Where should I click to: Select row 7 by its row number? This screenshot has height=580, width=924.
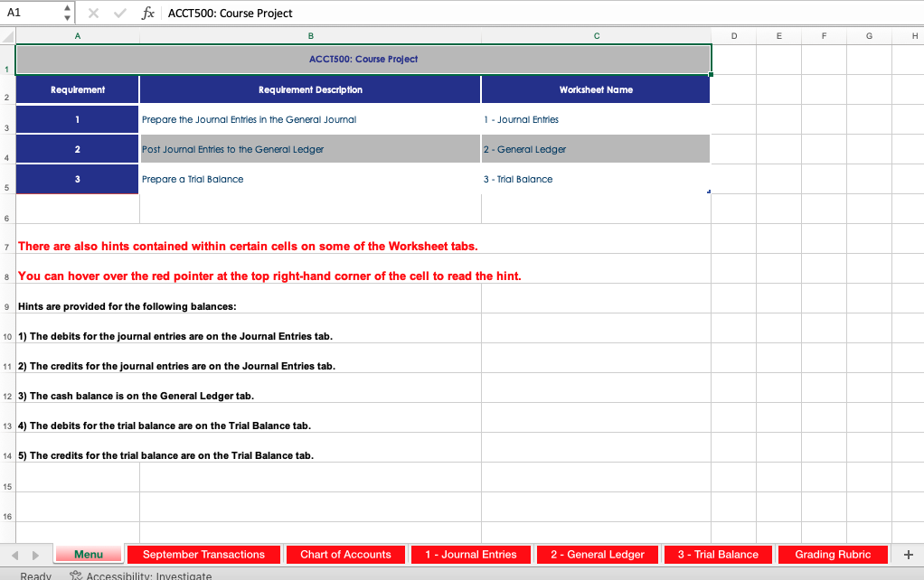point(7,246)
